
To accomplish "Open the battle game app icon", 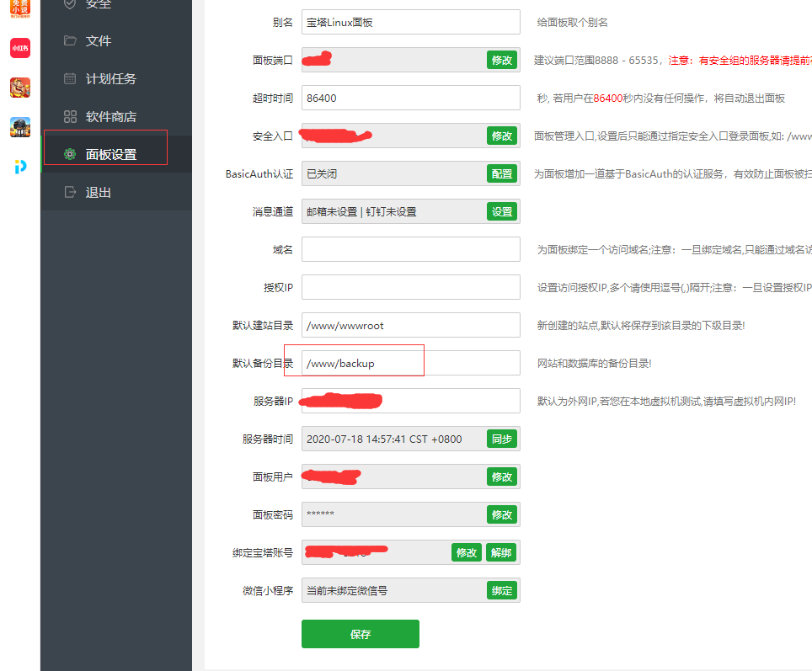I will click(20, 127).
